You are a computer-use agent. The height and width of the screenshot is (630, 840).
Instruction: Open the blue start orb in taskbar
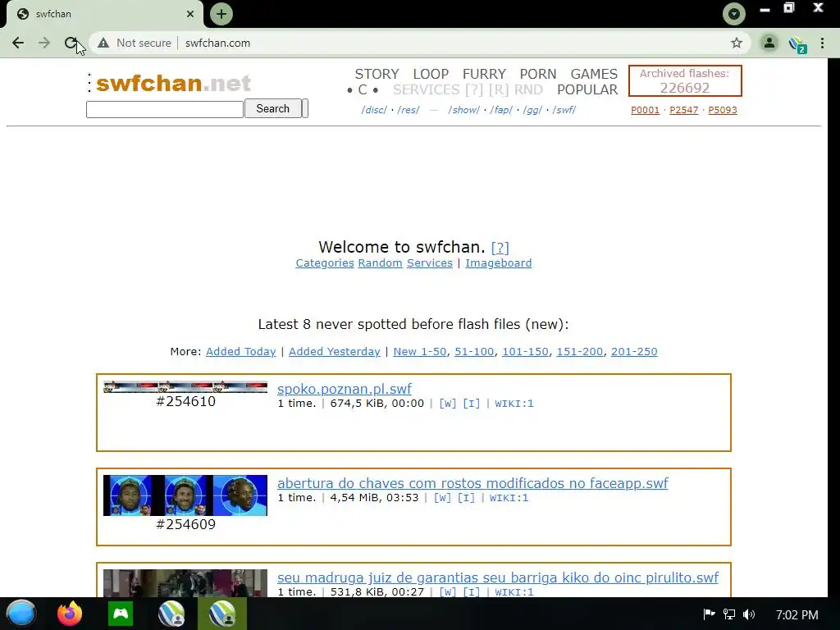tap(21, 614)
